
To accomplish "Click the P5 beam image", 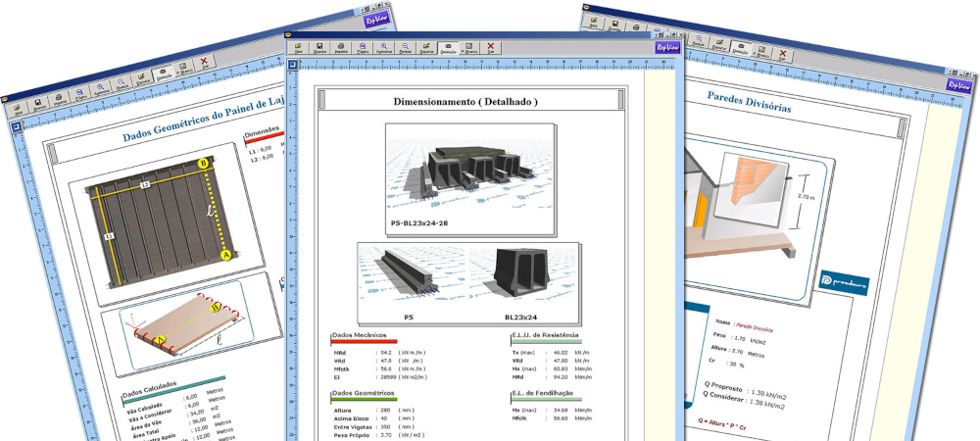I will click(x=414, y=275).
